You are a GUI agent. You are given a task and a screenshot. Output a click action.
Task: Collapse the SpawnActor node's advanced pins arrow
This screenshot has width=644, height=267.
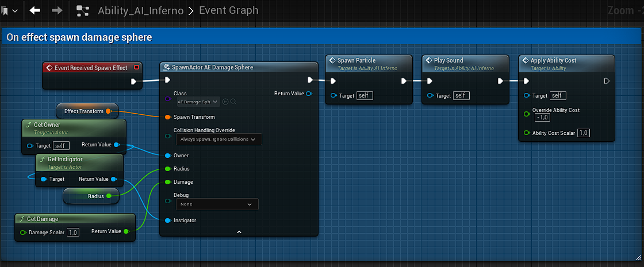239,231
